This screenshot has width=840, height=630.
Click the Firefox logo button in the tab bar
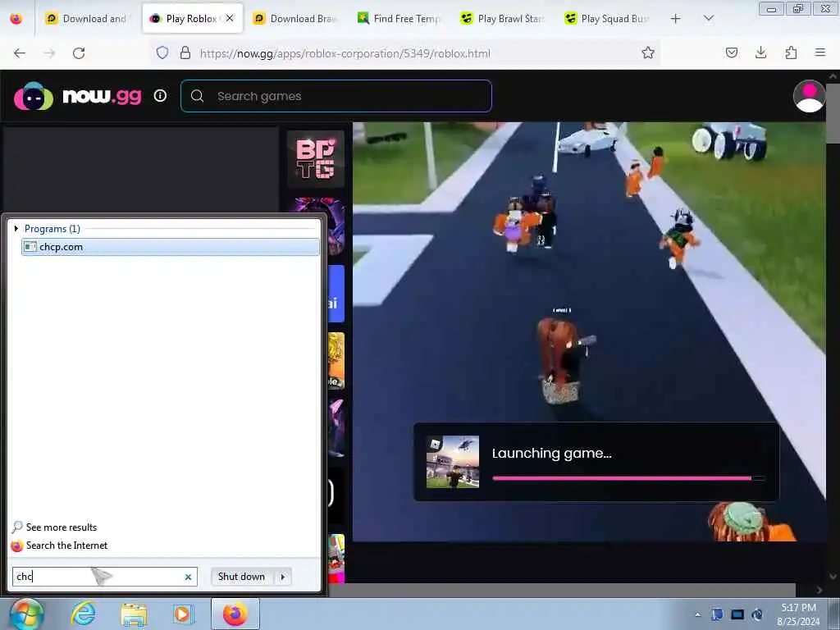[x=16, y=19]
